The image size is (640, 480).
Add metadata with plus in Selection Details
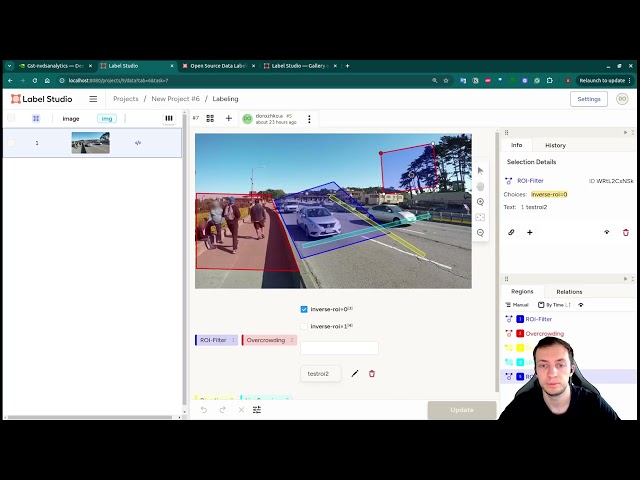point(530,232)
